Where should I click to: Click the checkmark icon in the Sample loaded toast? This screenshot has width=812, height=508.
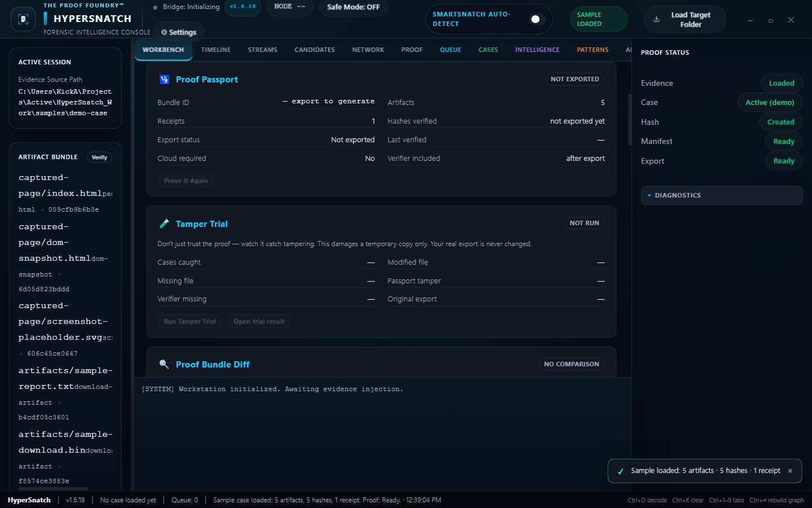click(620, 471)
